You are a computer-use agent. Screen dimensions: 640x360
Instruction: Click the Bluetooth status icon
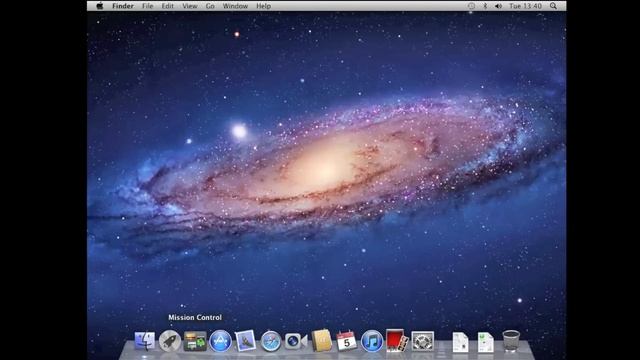[485, 6]
